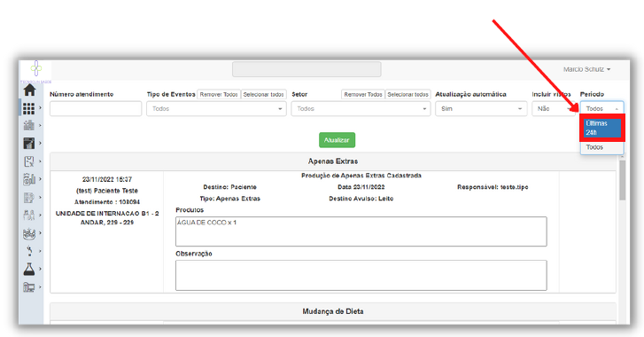The height and width of the screenshot is (337, 644).
Task: Open the Setor dropdown
Action: (x=361, y=109)
